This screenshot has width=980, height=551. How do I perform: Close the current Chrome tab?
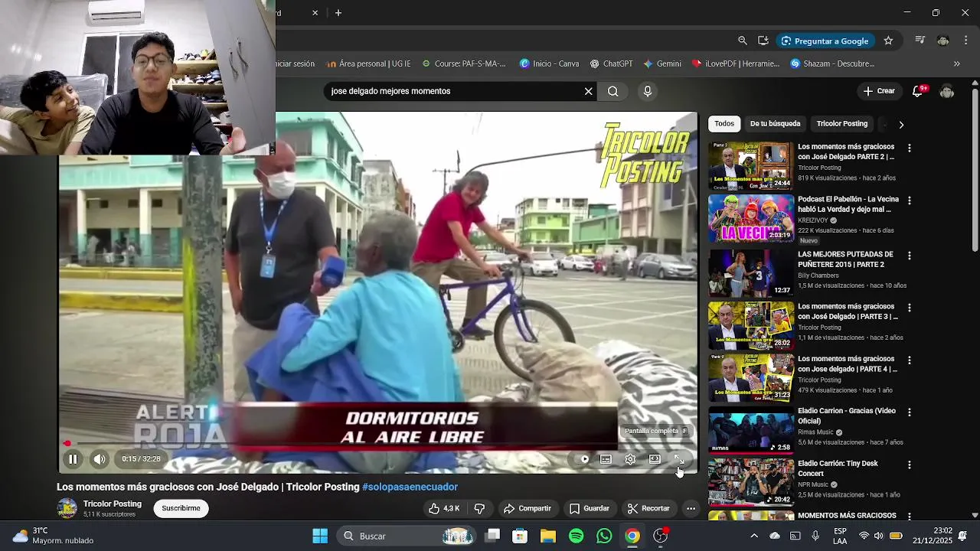315,13
